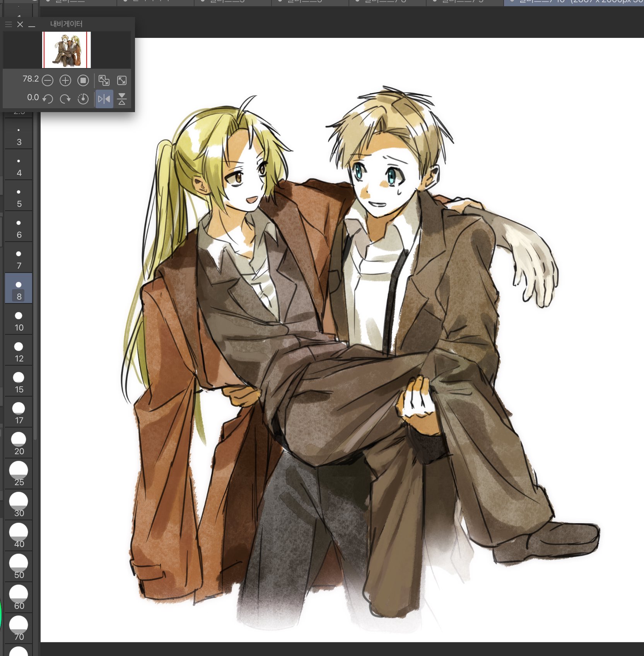Select brush size 3
The image size is (644, 656).
click(x=19, y=133)
